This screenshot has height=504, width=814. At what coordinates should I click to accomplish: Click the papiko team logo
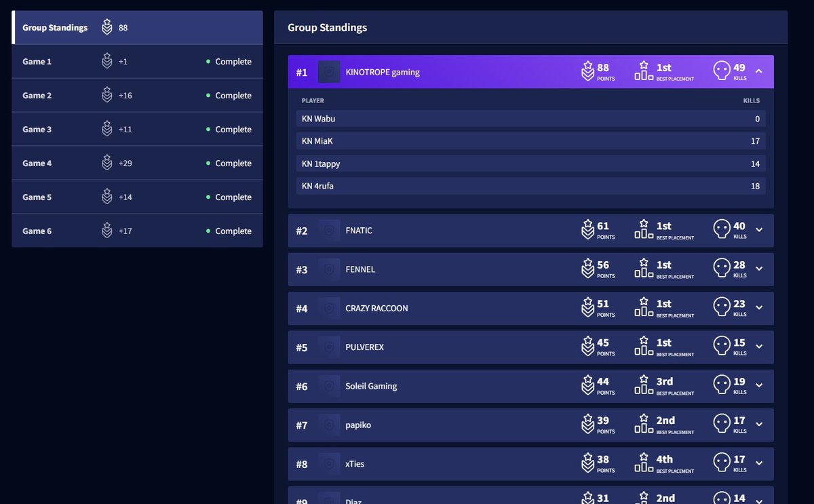point(329,425)
